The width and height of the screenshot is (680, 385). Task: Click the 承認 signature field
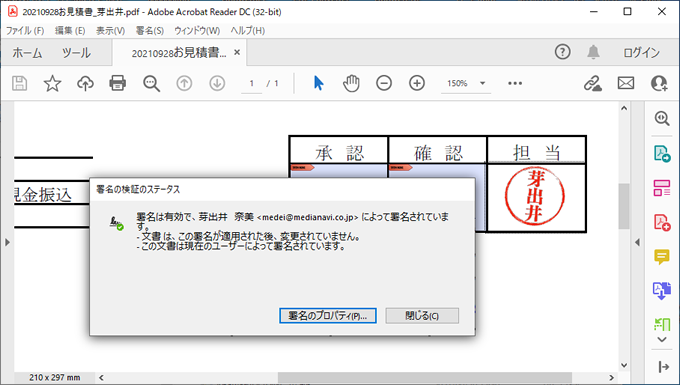click(x=339, y=170)
